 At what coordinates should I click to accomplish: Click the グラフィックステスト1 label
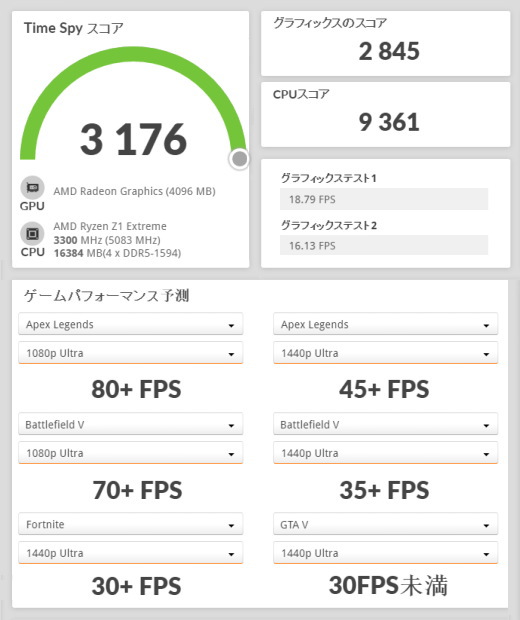pos(328,178)
